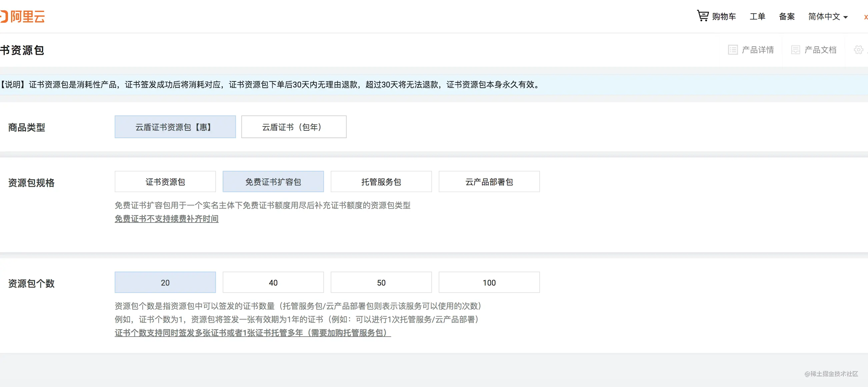Click the 产品文档 document icon
Screen dimensions: 868x387
(795, 50)
